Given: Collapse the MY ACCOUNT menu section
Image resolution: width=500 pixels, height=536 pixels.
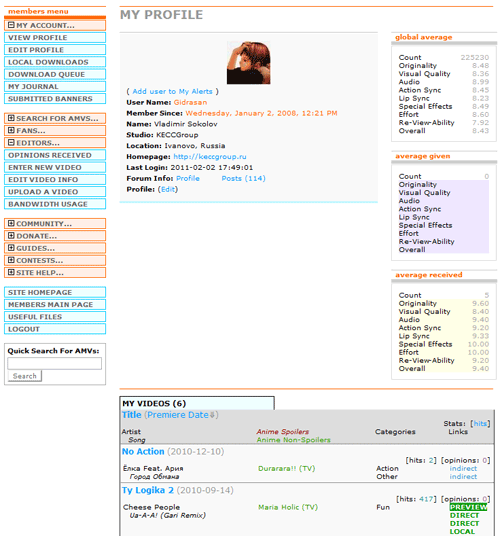Looking at the screenshot, I should [11, 25].
